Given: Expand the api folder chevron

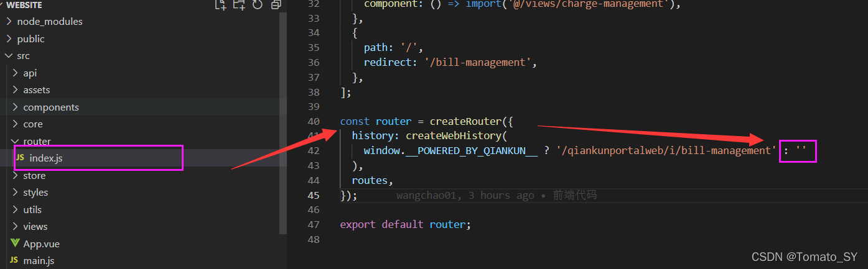Looking at the screenshot, I should tap(15, 73).
